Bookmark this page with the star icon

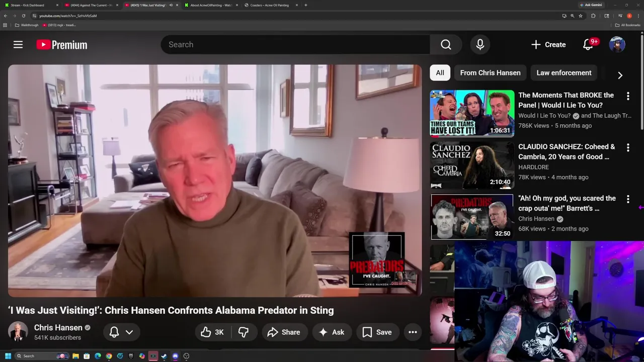[581, 16]
